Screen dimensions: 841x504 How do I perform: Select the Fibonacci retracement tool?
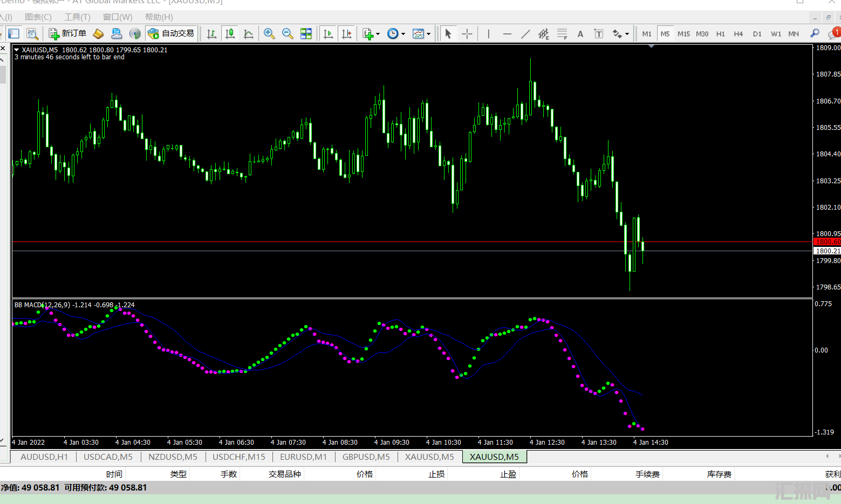[562, 34]
